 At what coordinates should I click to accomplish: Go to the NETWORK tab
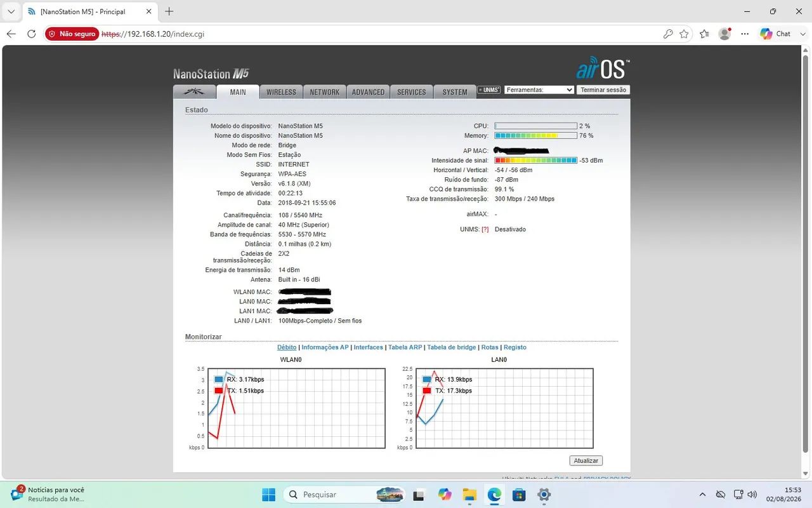point(325,91)
